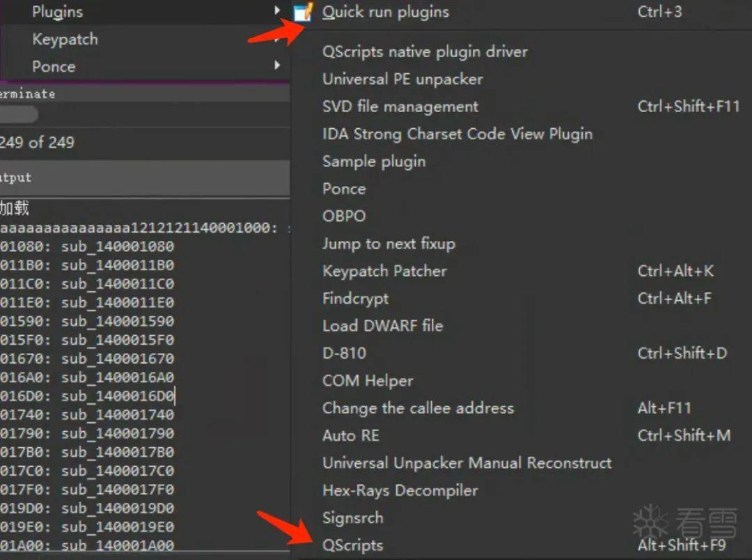The image size is (752, 560).
Task: Launch the Ponce plugin entry
Action: point(344,188)
